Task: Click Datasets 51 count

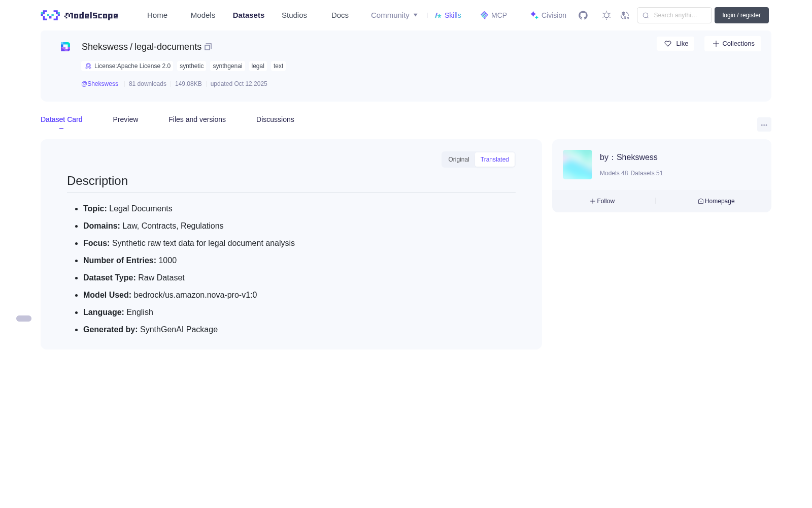Action: click(x=647, y=173)
